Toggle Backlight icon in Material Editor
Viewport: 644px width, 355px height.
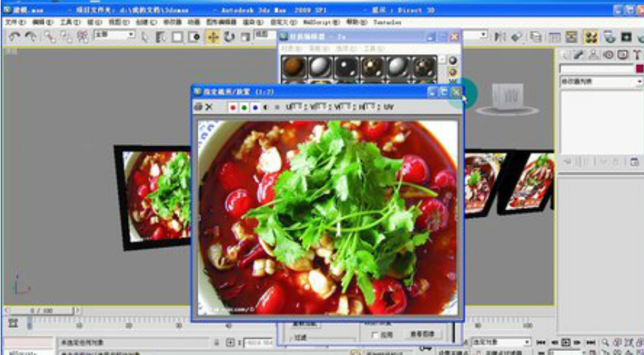pyautogui.click(x=452, y=72)
